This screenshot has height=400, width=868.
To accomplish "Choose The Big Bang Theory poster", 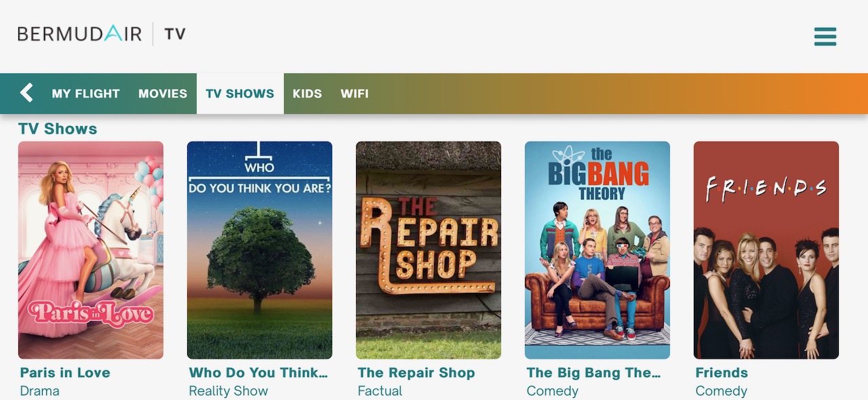I will (x=597, y=250).
